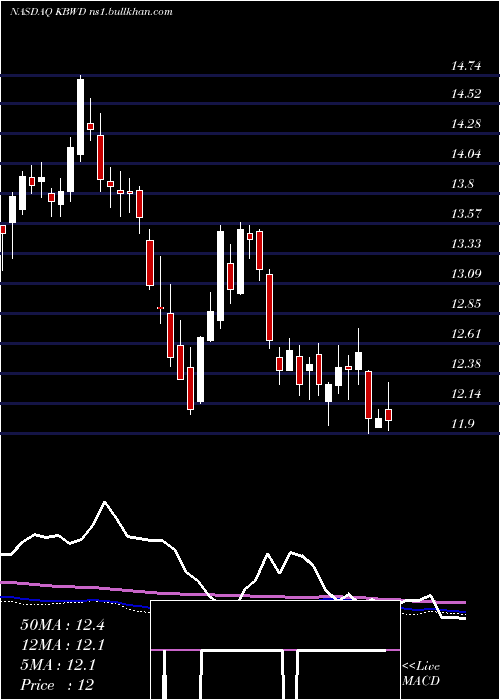Click the 11.9 price axis label

click(462, 424)
